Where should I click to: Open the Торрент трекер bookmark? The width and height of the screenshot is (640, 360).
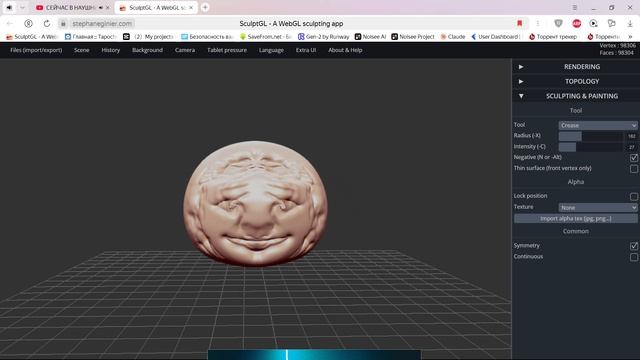[553, 37]
